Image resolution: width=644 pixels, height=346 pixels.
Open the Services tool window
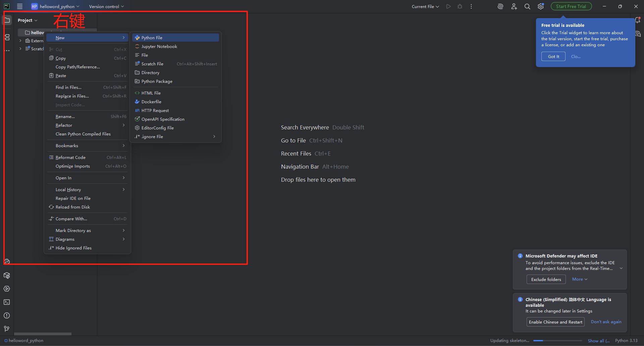click(x=7, y=289)
